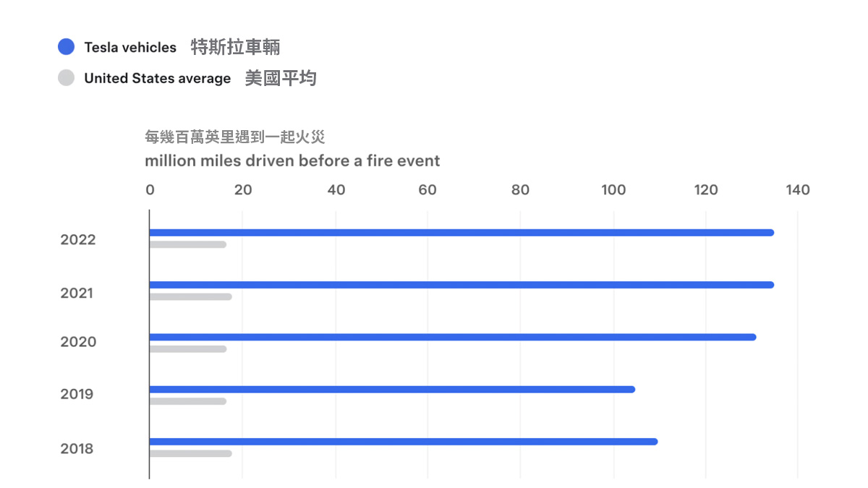Click the 2019 US average gray bar

(188, 401)
